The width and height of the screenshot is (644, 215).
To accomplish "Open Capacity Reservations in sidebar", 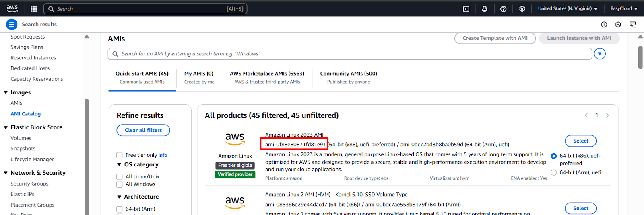I will point(37,79).
